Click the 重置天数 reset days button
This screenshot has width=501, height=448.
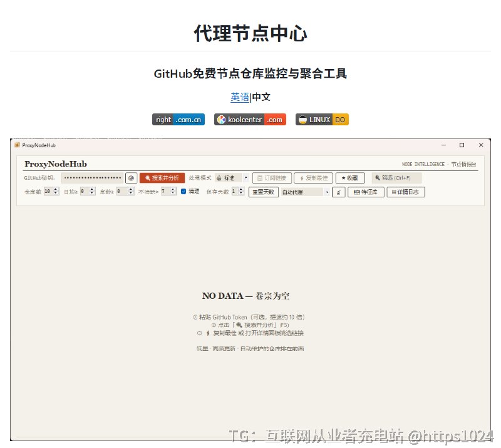pyautogui.click(x=263, y=192)
